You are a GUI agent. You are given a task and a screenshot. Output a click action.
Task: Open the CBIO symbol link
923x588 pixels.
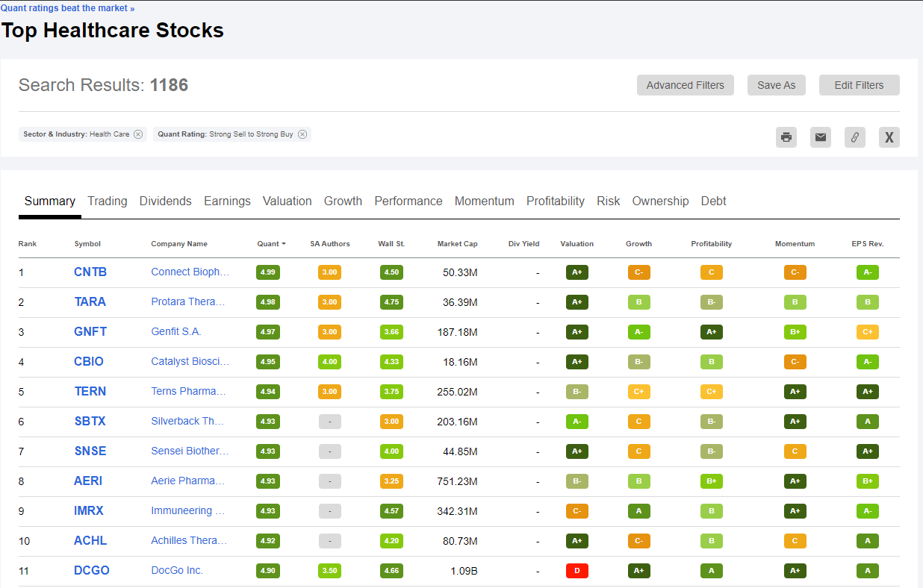89,361
